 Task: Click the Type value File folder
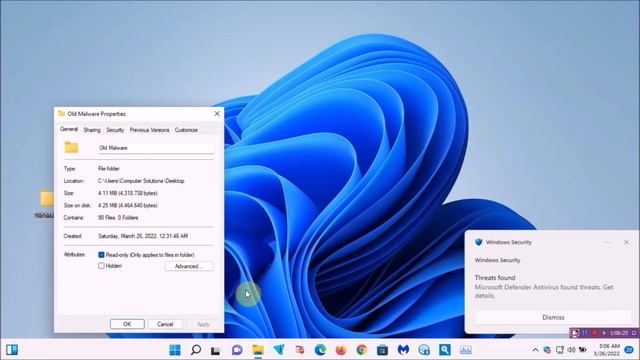[x=109, y=169]
